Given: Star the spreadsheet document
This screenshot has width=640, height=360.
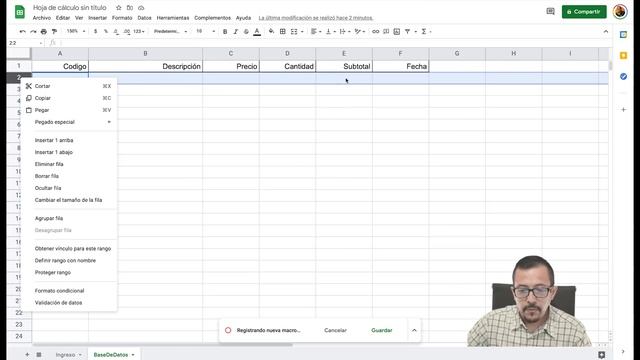Looking at the screenshot, I should click(x=118, y=8).
